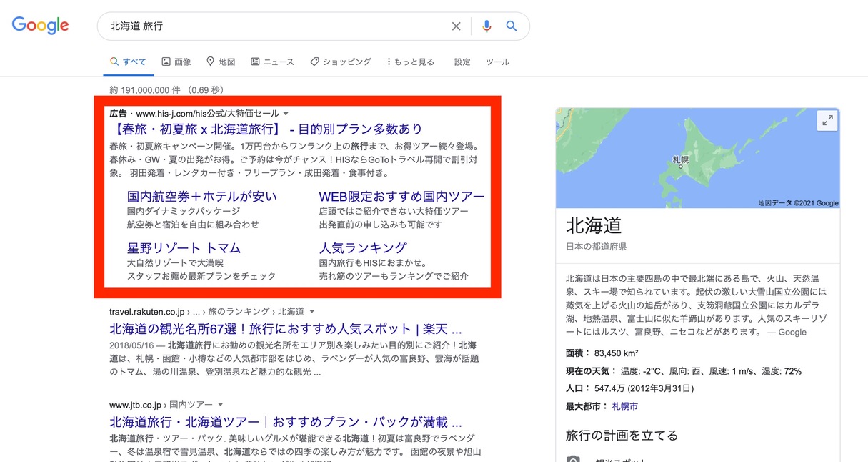Image resolution: width=868 pixels, height=462 pixels.
Task: Click the 北海道 knowledge panel title
Action: (x=594, y=226)
